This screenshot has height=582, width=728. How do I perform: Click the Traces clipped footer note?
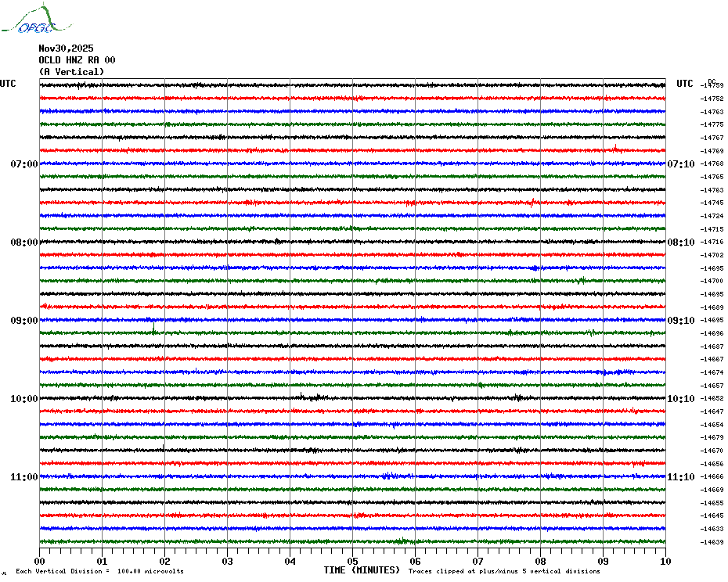[x=504, y=571]
